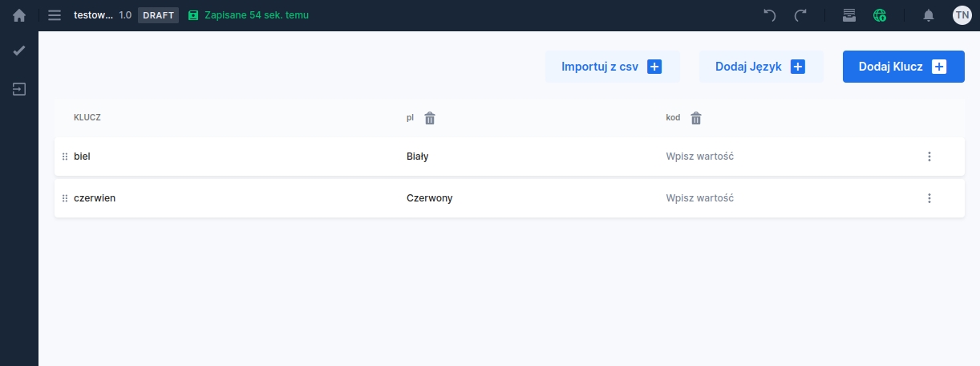980x366 pixels.
Task: Click Dodaj Klucz button
Action: pyautogui.click(x=903, y=67)
